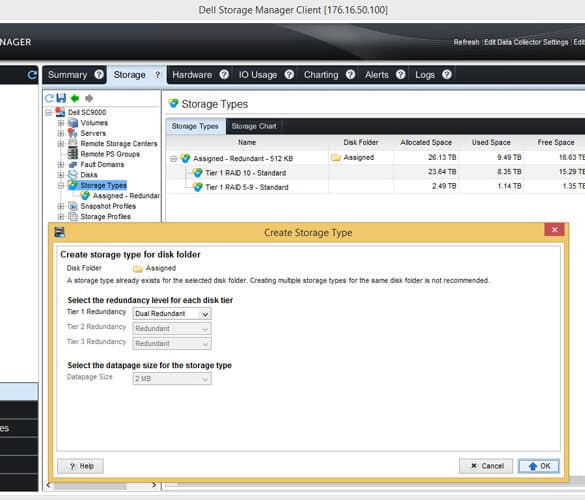Image resolution: width=585 pixels, height=500 pixels.
Task: Click the help icon next to Storage tab
Action: [x=157, y=75]
